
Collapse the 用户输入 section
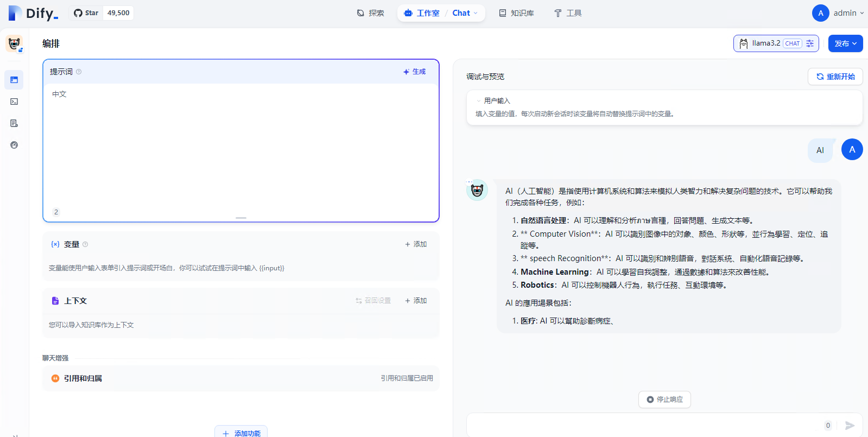[478, 101]
